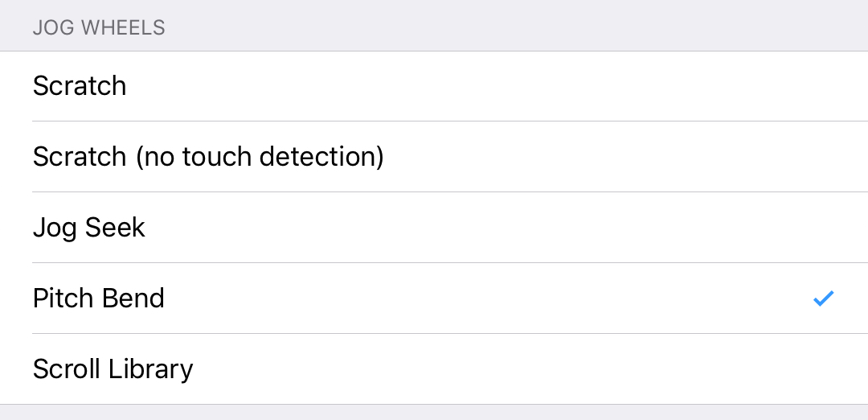The height and width of the screenshot is (420, 868).
Task: Switch jog wheels to Jog Seek
Action: [434, 227]
